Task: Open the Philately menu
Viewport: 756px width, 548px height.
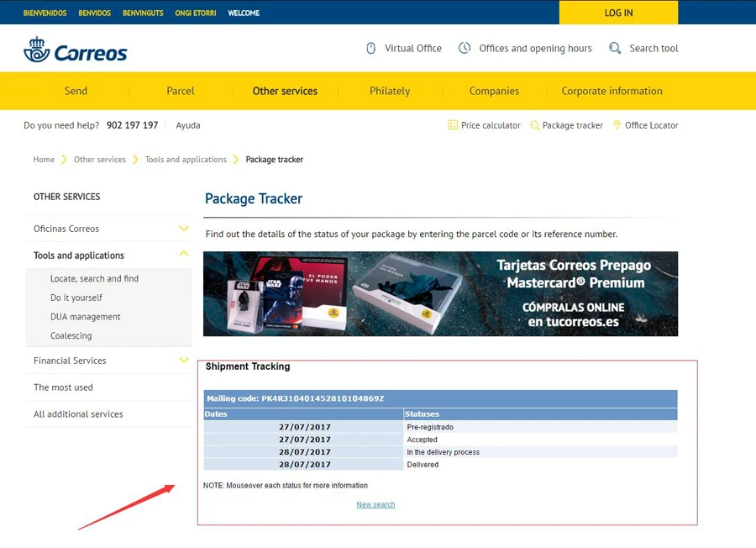Action: [390, 91]
